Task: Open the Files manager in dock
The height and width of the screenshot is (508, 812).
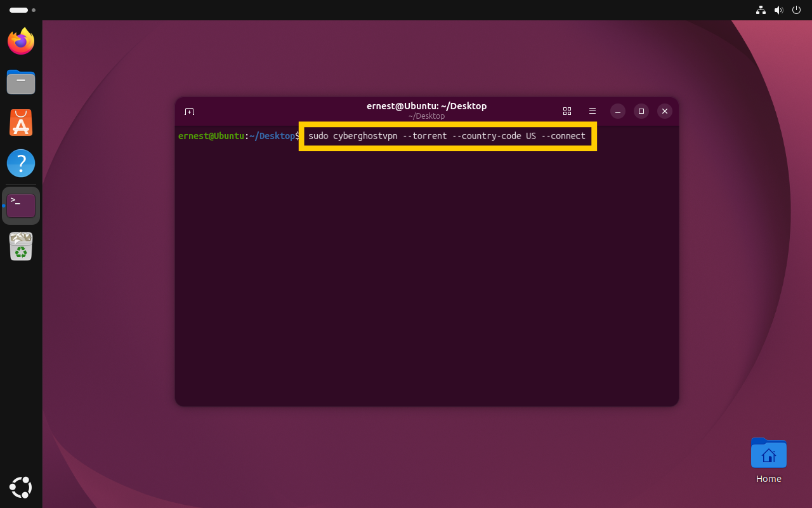Action: point(21,82)
